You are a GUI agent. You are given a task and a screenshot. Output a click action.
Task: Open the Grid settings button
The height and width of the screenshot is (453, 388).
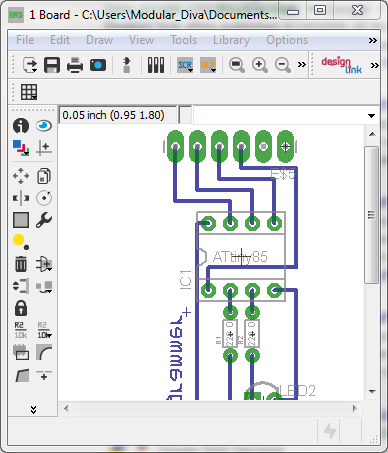click(x=29, y=92)
